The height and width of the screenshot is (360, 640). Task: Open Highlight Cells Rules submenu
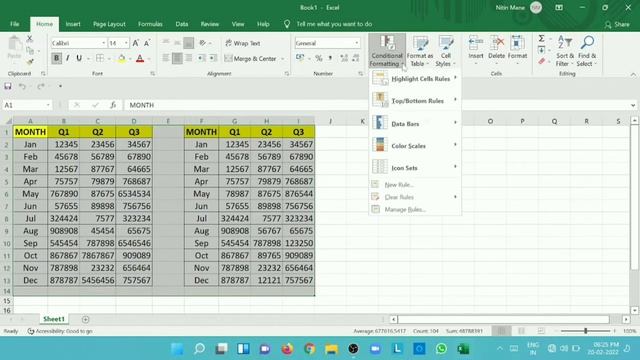coord(415,78)
